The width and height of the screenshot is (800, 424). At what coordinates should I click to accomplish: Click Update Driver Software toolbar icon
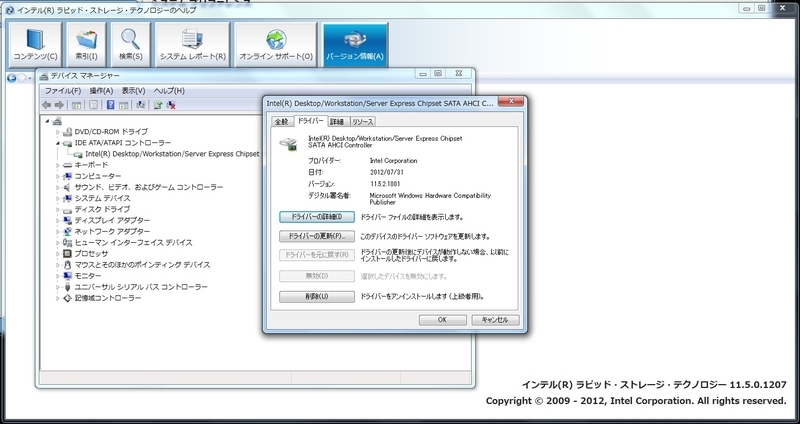tap(158, 105)
